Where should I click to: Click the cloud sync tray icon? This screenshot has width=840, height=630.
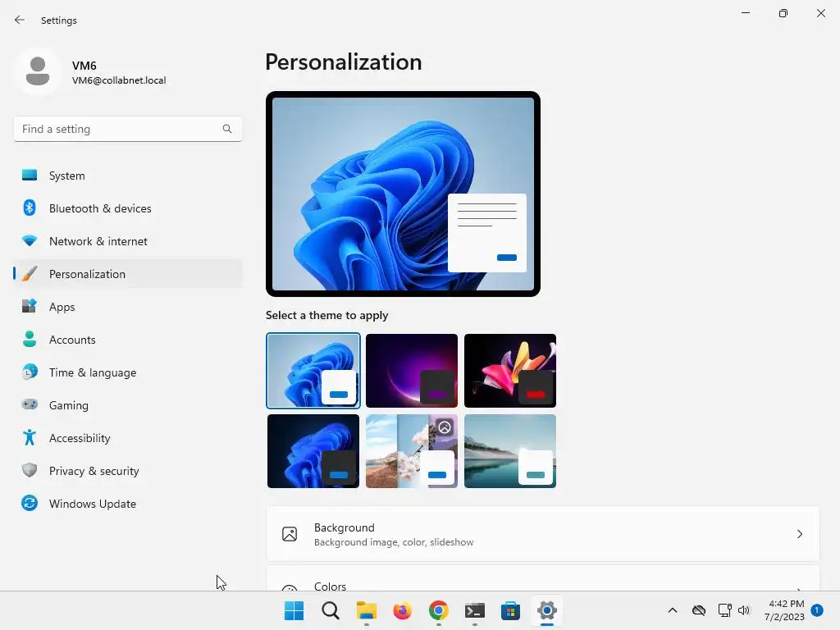pos(699,610)
